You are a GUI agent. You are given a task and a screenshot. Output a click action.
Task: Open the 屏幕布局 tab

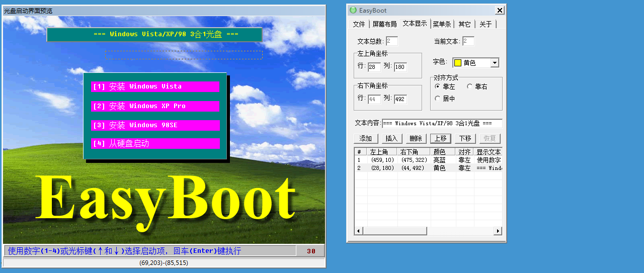(384, 24)
